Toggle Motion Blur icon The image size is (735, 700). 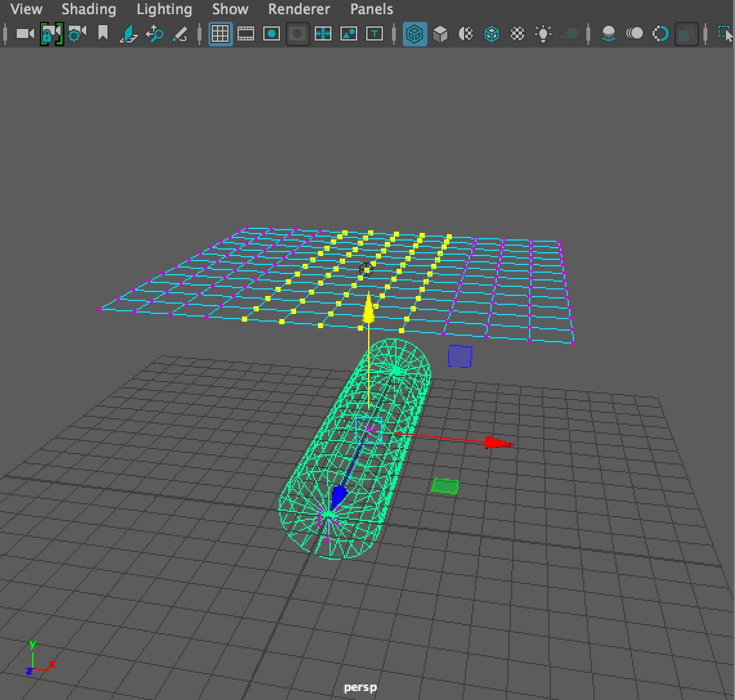click(634, 33)
